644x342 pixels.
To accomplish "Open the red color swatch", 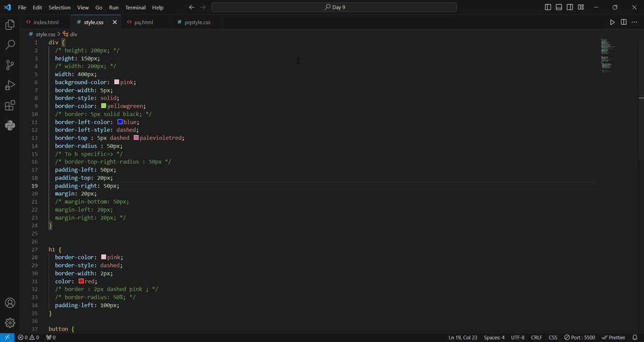I will 81,281.
